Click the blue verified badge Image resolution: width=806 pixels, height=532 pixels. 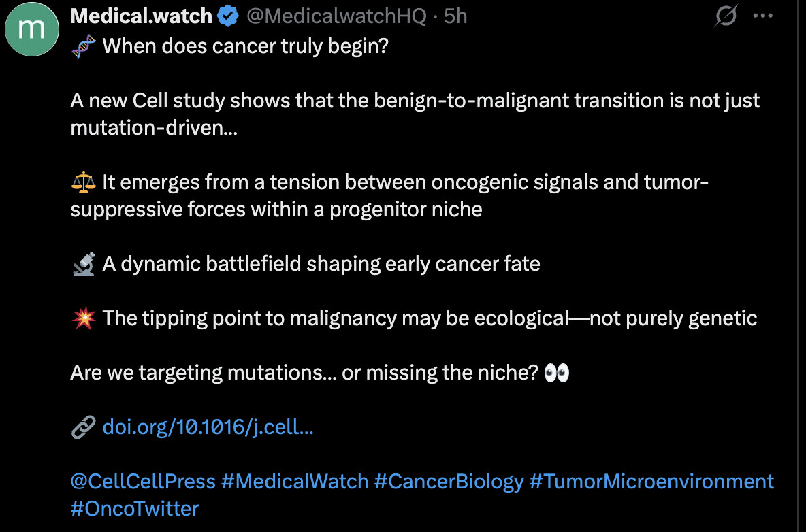tap(227, 16)
